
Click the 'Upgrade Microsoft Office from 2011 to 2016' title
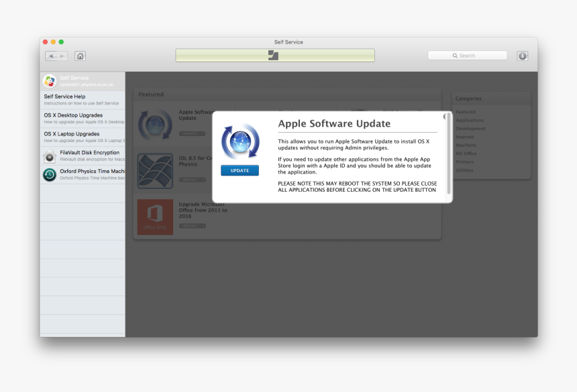(203, 210)
